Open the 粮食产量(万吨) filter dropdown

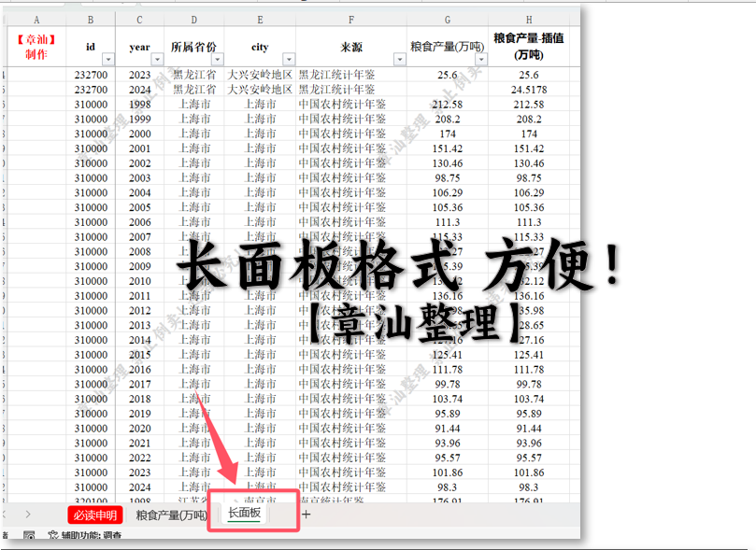tap(481, 59)
